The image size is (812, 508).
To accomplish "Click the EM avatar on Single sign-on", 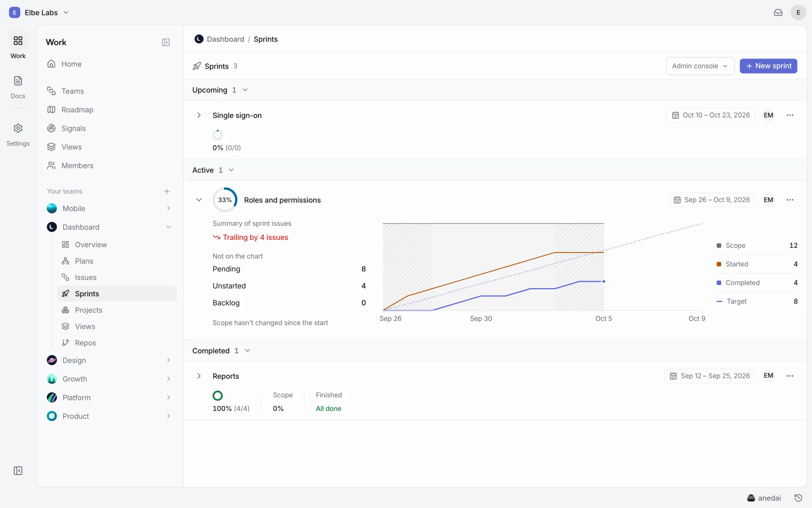I will coord(768,115).
